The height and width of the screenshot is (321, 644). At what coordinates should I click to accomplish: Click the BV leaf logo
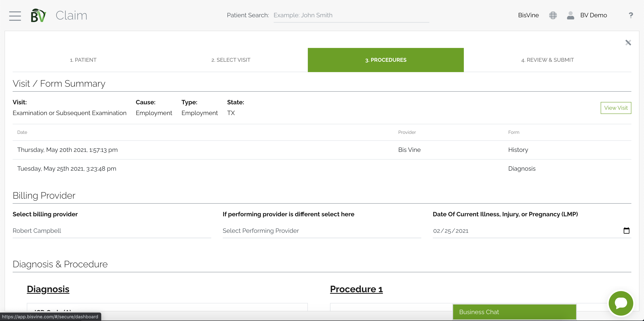(38, 16)
